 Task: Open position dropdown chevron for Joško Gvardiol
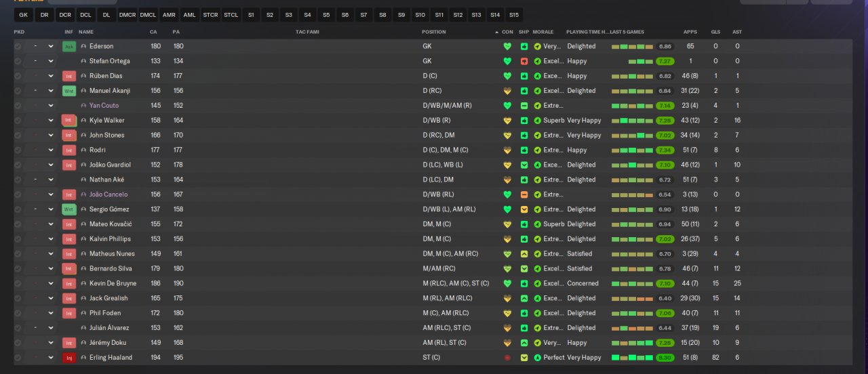[x=50, y=165]
